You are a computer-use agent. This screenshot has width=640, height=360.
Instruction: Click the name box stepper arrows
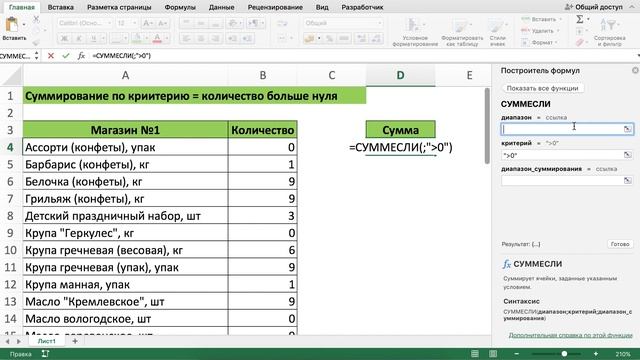(36, 56)
